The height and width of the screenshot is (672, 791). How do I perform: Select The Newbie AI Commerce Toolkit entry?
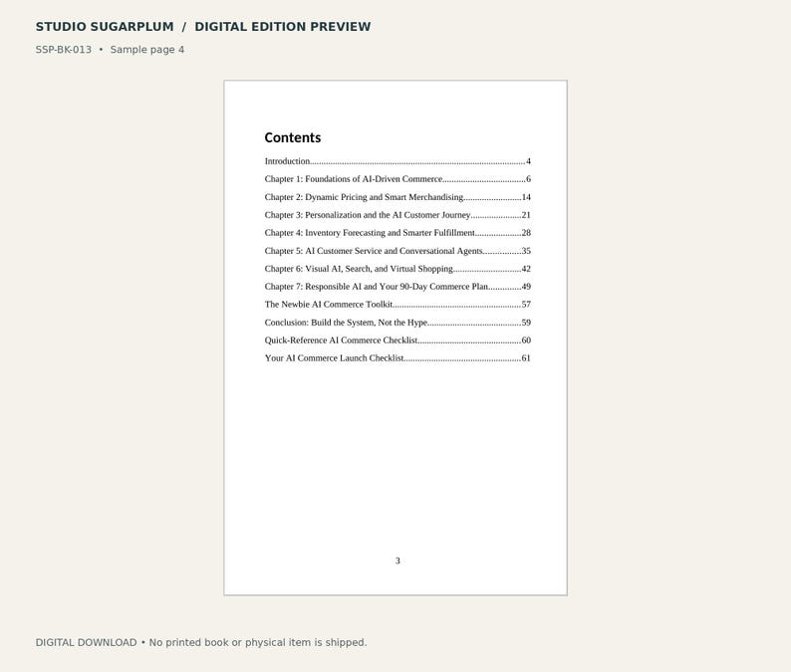click(x=397, y=305)
